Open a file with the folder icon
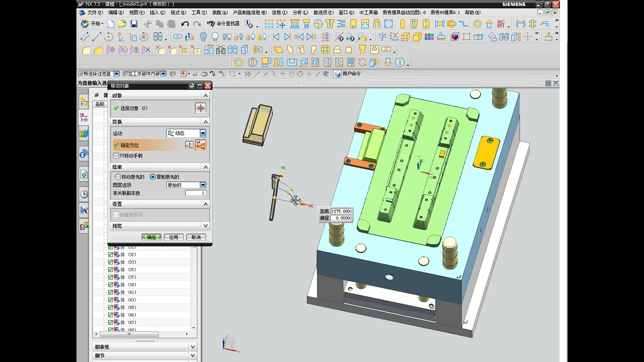The width and height of the screenshot is (644, 362). click(122, 24)
